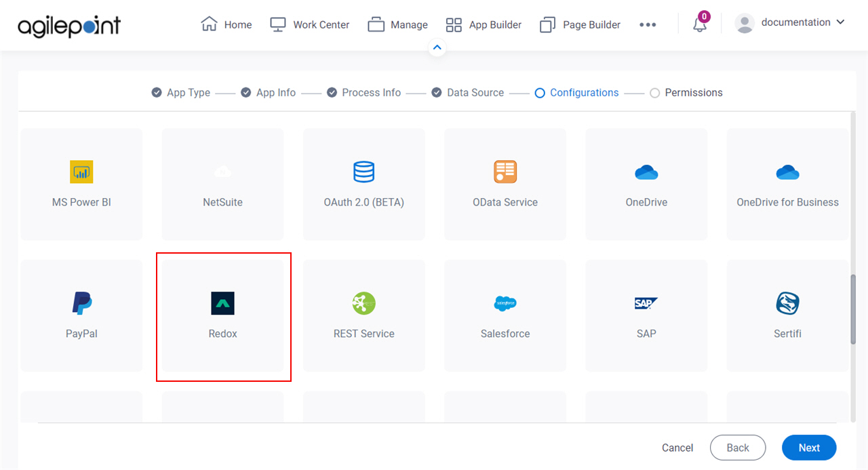Click the Redox label

222,334
